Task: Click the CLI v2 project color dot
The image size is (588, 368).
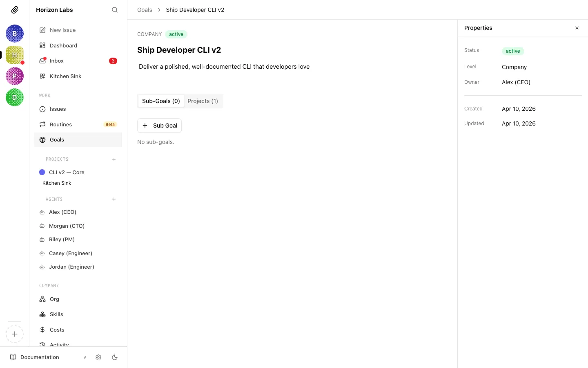Action: 42,172
